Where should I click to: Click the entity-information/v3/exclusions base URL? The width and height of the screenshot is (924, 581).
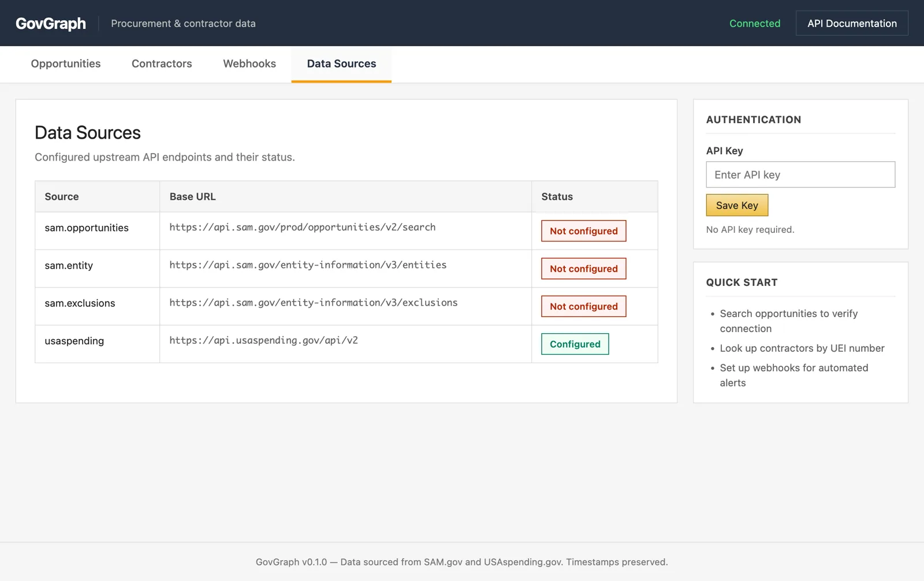pos(314,303)
